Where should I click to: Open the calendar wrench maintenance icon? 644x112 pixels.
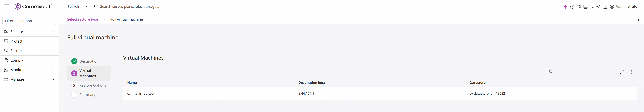[591, 7]
